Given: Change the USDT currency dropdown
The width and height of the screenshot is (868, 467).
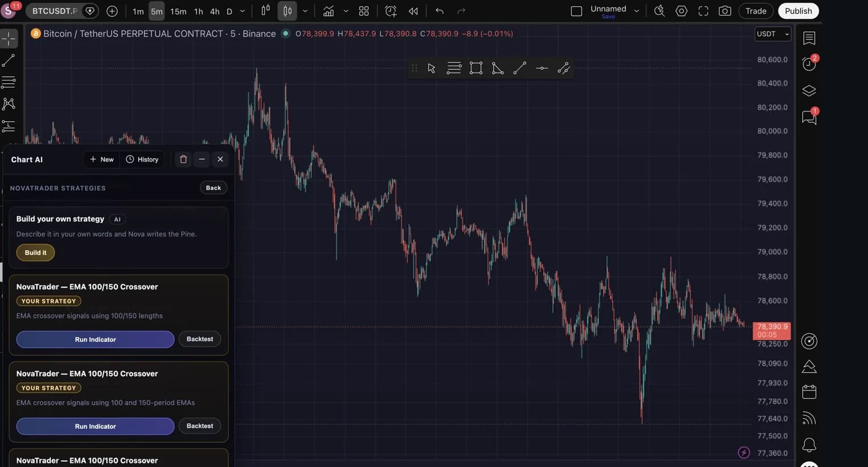Looking at the screenshot, I should tap(773, 34).
